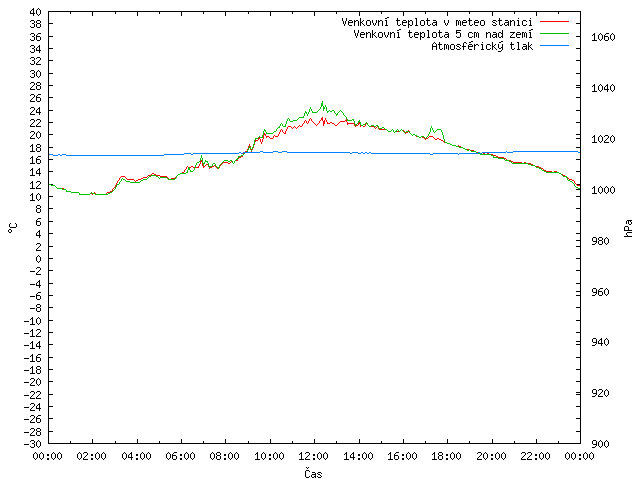The image size is (640, 480).
Task: Click left axis value '30'
Action: click(36, 74)
